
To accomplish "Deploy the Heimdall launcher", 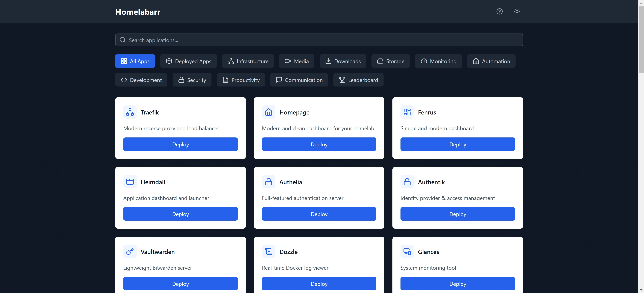I will point(180,214).
